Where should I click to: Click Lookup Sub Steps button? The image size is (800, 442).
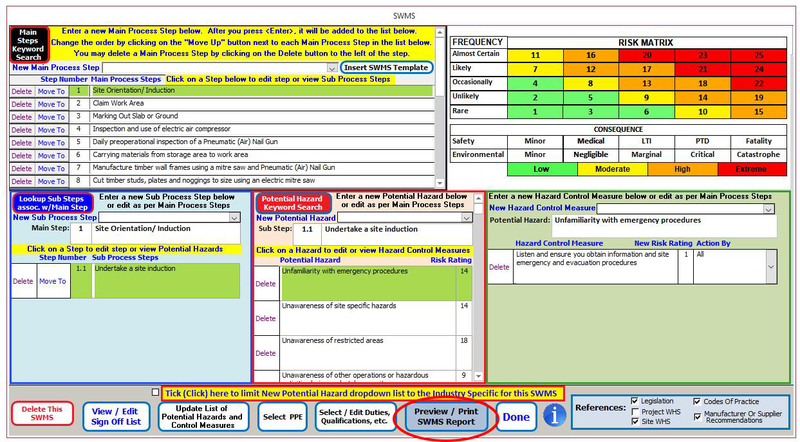pos(53,203)
